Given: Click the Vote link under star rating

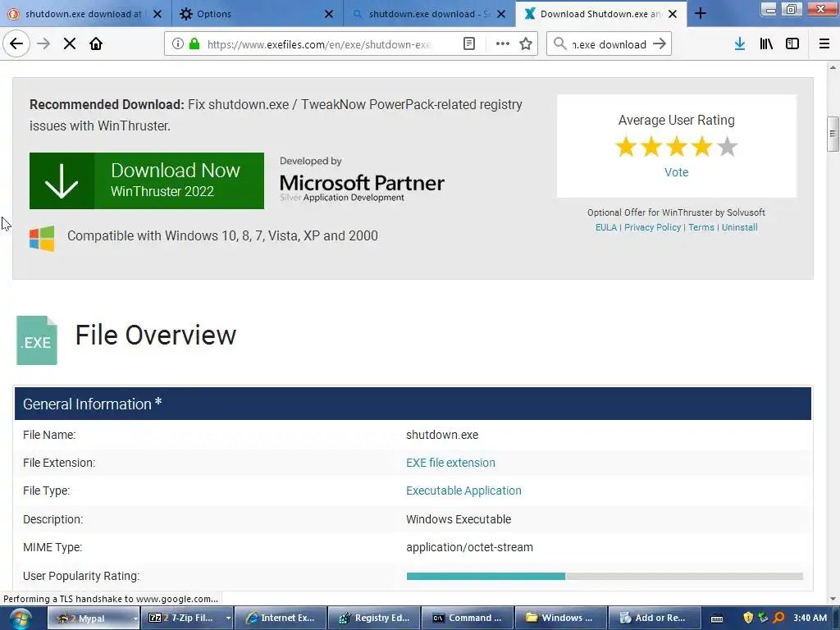Looking at the screenshot, I should click(x=676, y=172).
